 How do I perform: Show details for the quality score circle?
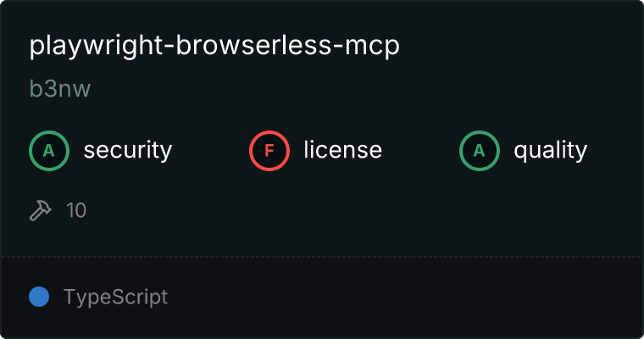[480, 151]
